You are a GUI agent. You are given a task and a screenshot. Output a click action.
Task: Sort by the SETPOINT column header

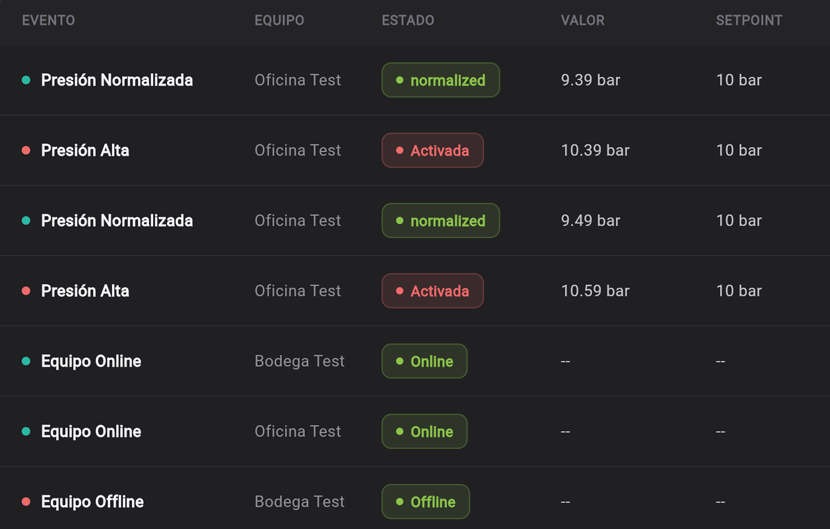tap(748, 20)
